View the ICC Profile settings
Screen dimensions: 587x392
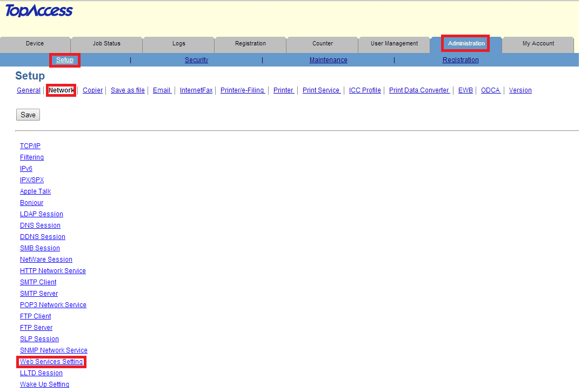pos(364,90)
